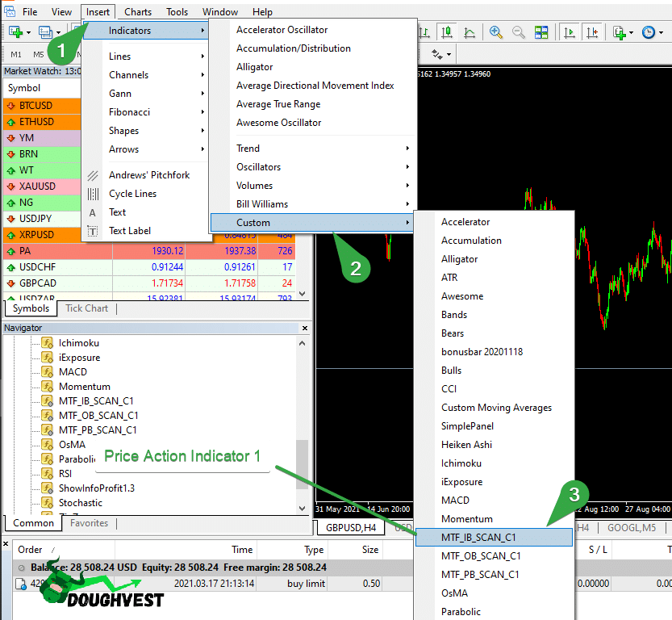Open the Insert menu
Image resolution: width=672 pixels, height=620 pixels.
coord(97,11)
